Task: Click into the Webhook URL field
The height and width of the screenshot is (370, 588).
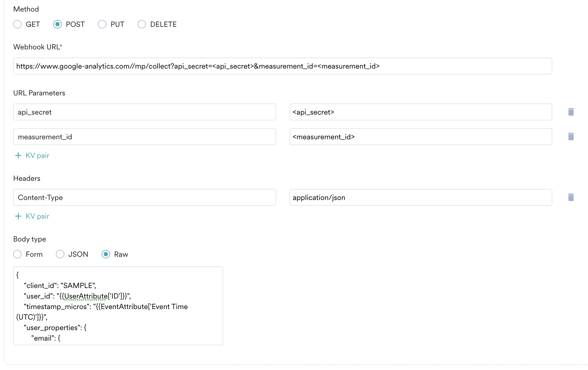Action: 282,66
